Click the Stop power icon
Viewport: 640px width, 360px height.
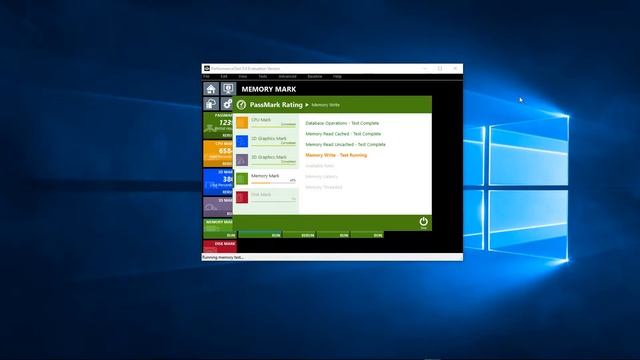pyautogui.click(x=423, y=222)
